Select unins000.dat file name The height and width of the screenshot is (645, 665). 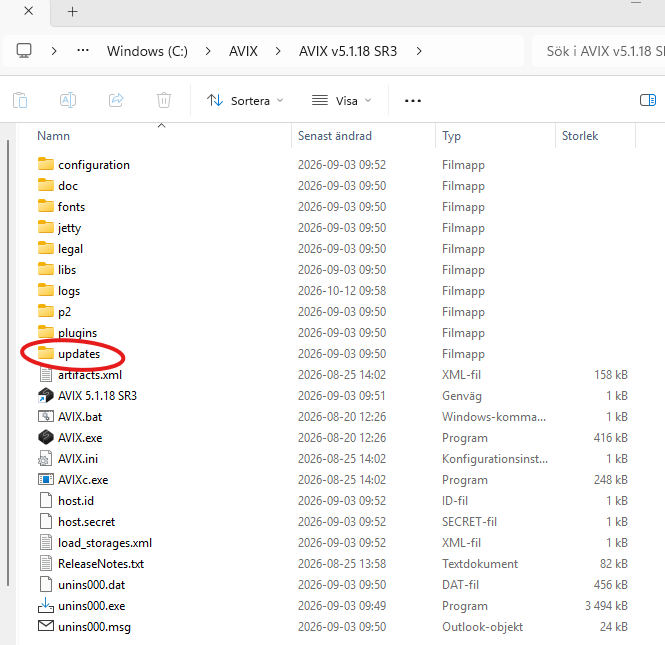pos(92,585)
